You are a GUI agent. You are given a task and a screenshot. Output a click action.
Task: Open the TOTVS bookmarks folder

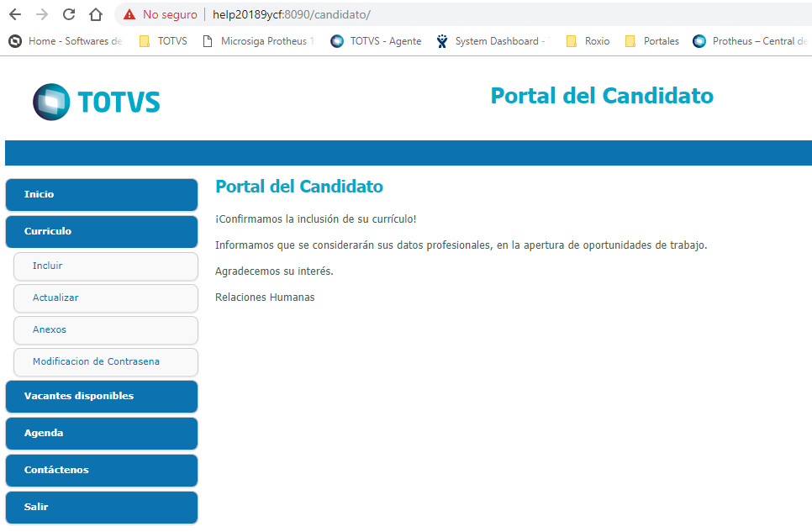pyautogui.click(x=163, y=41)
